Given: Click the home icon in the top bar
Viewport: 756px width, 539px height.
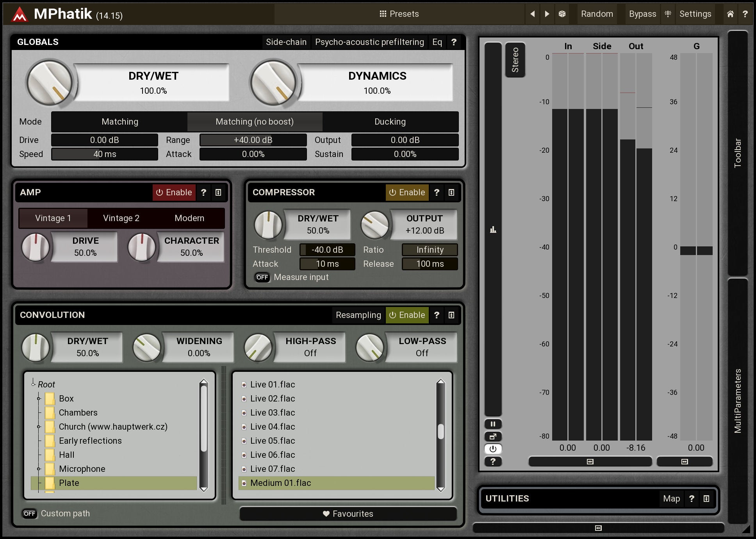Looking at the screenshot, I should (x=730, y=14).
